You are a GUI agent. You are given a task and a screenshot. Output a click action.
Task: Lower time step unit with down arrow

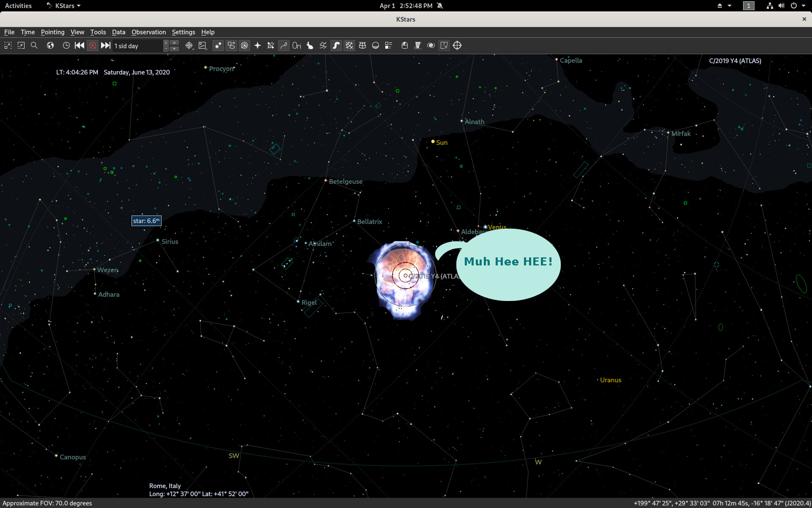pyautogui.click(x=174, y=49)
